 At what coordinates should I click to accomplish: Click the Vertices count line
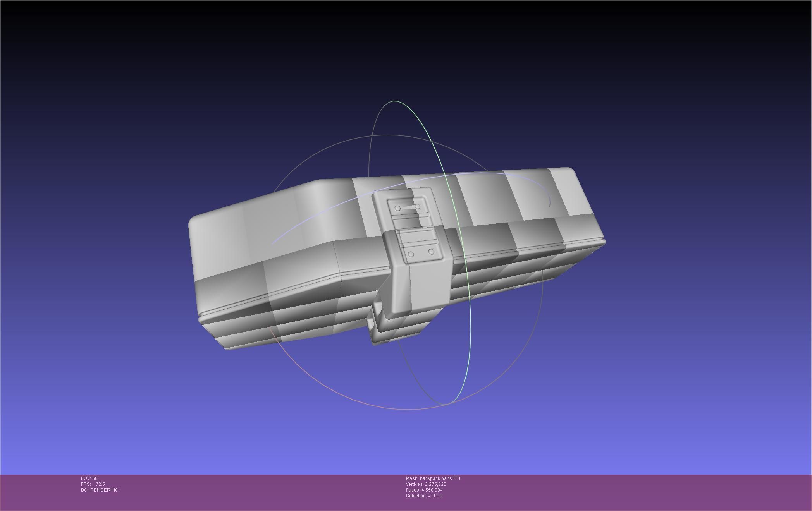click(426, 484)
